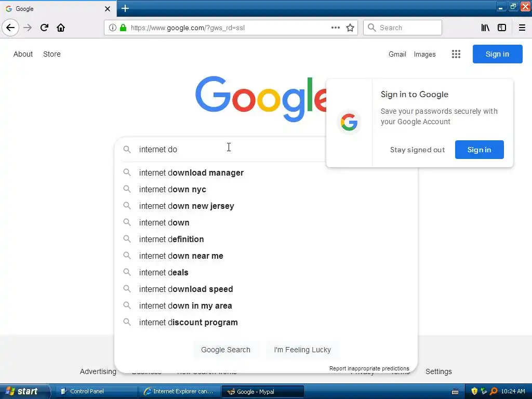532x399 pixels.
Task: Click the magnifier icon in Google search box
Action: (127, 149)
